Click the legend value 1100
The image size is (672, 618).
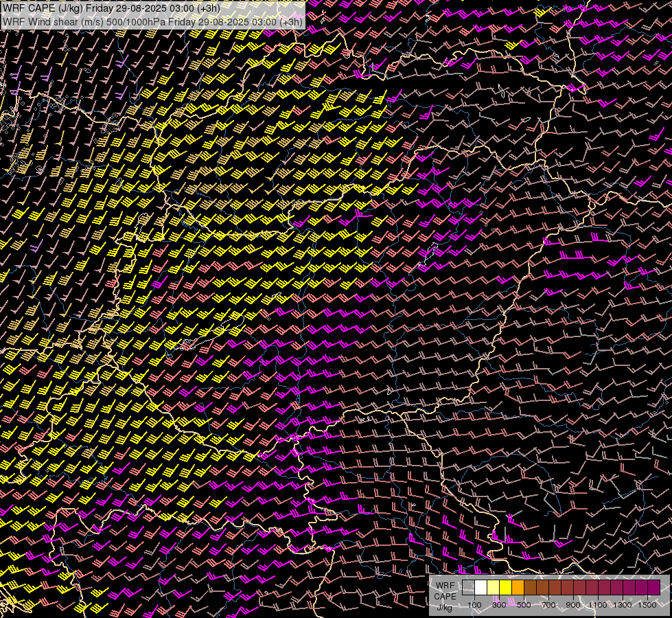point(598,605)
